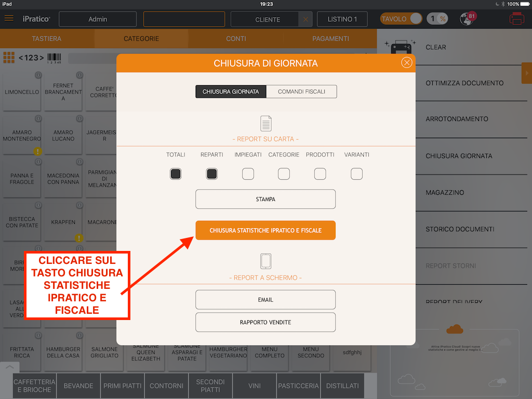The height and width of the screenshot is (399, 532).
Task: Switch to CATEGORIE top tab
Action: [x=141, y=38]
